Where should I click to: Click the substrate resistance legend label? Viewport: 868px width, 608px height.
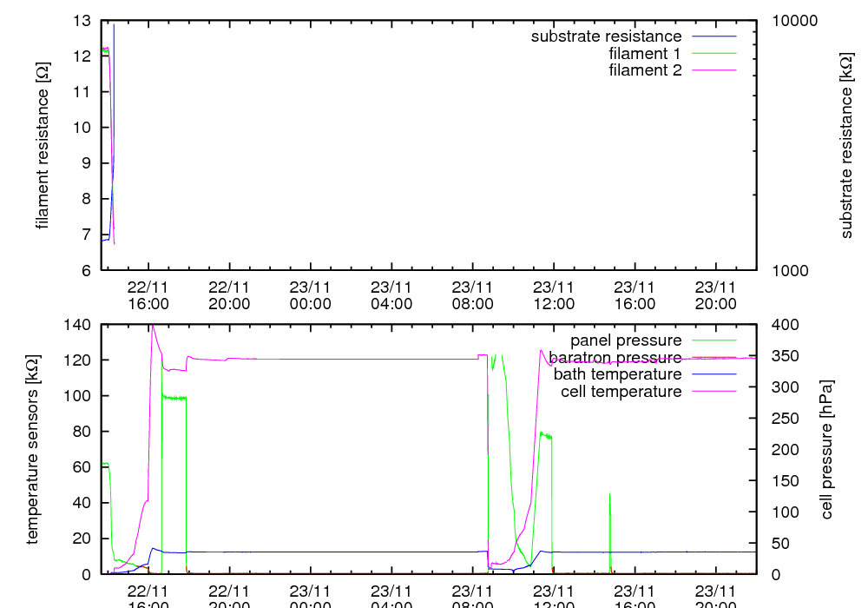[x=606, y=36]
